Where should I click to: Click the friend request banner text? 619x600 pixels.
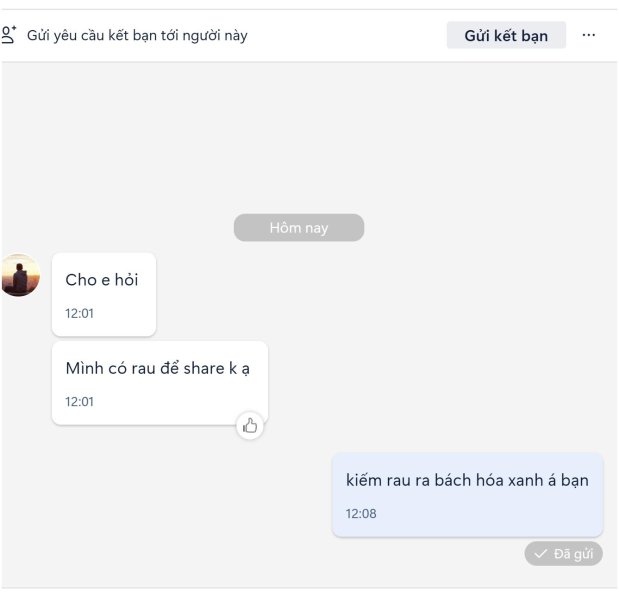click(x=137, y=36)
